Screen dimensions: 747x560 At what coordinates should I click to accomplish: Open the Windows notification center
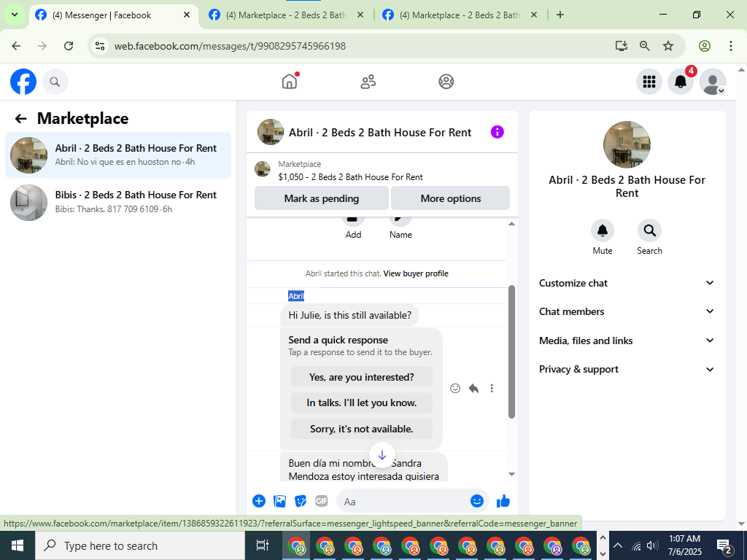[x=724, y=546]
